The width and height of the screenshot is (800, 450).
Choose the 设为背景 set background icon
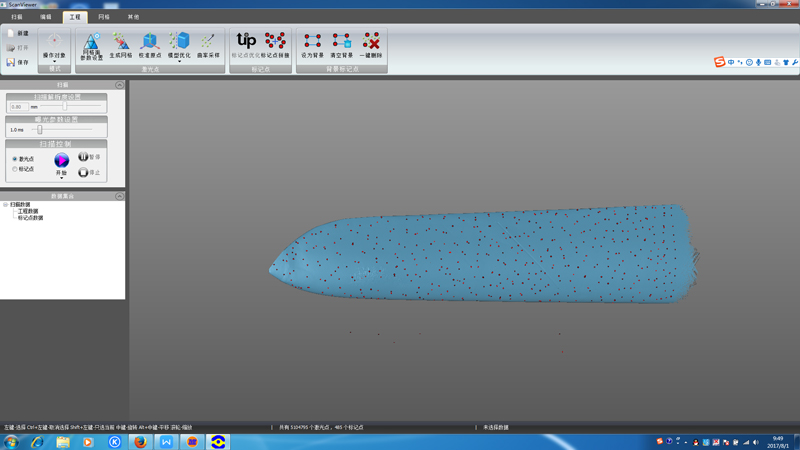pos(312,42)
